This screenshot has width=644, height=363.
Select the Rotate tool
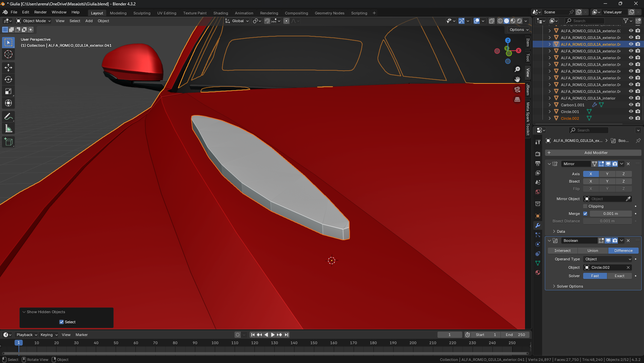click(8, 80)
